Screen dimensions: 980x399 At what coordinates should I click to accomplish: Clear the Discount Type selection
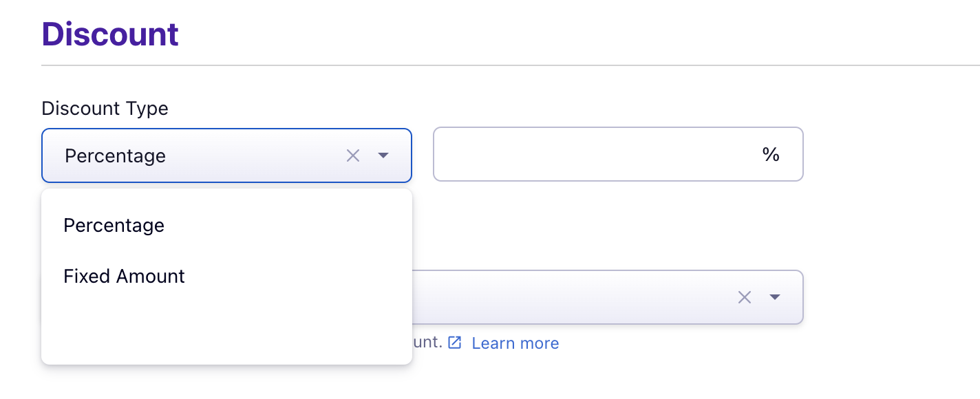click(353, 156)
